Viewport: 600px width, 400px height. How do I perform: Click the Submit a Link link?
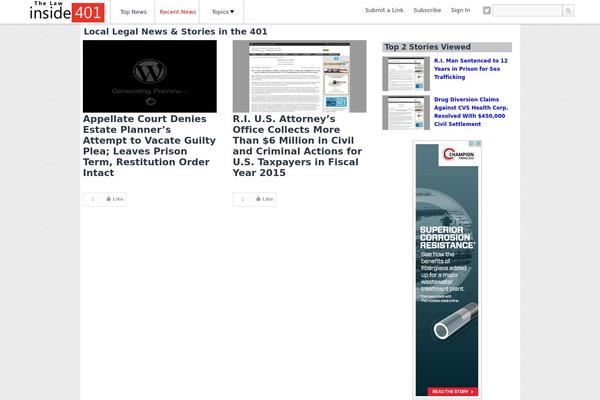[x=384, y=10]
